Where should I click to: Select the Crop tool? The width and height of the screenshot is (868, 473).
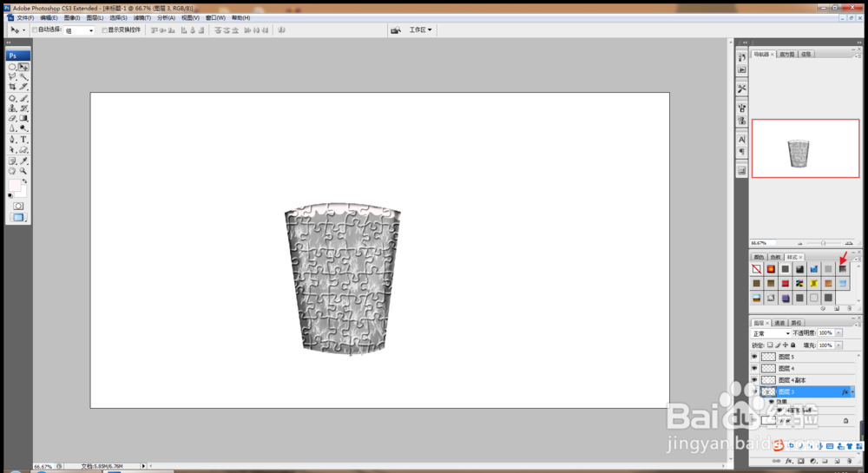point(12,87)
